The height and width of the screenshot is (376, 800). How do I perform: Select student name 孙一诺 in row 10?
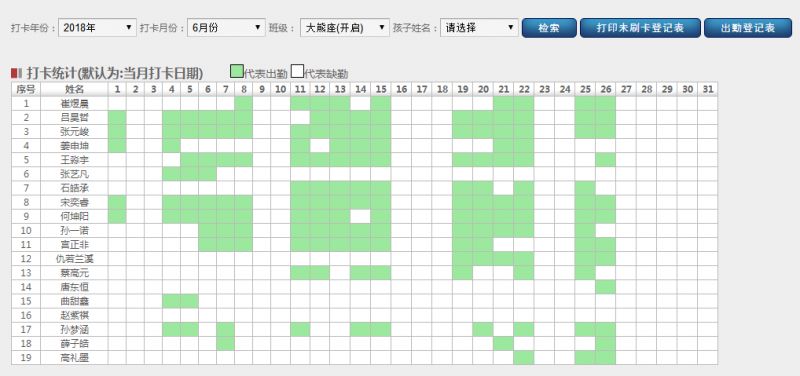click(x=74, y=231)
